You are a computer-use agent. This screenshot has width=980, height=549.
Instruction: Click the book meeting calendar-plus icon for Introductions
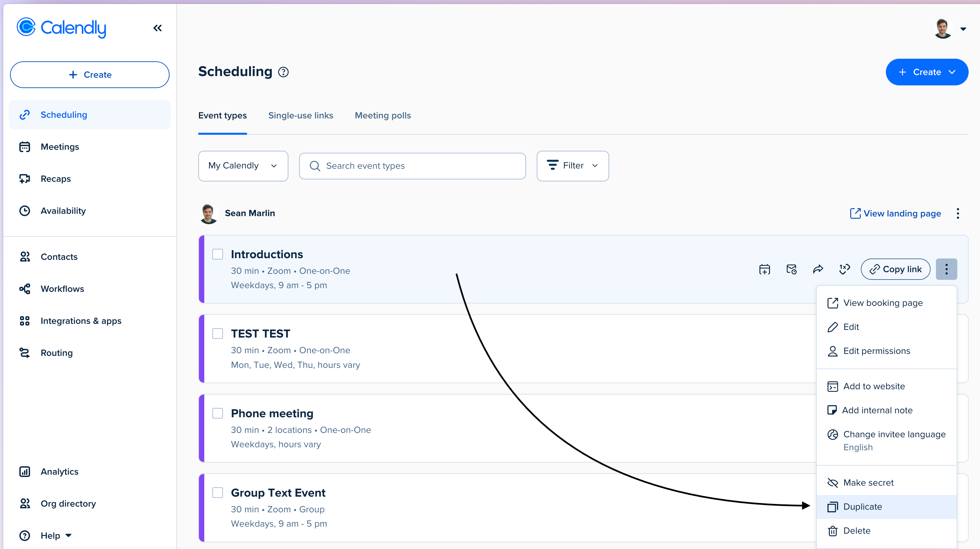pos(765,269)
